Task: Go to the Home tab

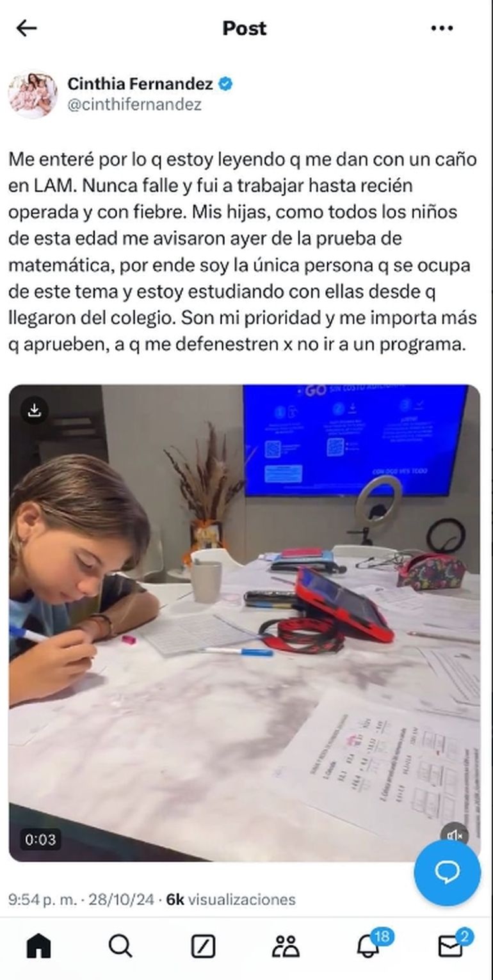Action: click(x=38, y=945)
